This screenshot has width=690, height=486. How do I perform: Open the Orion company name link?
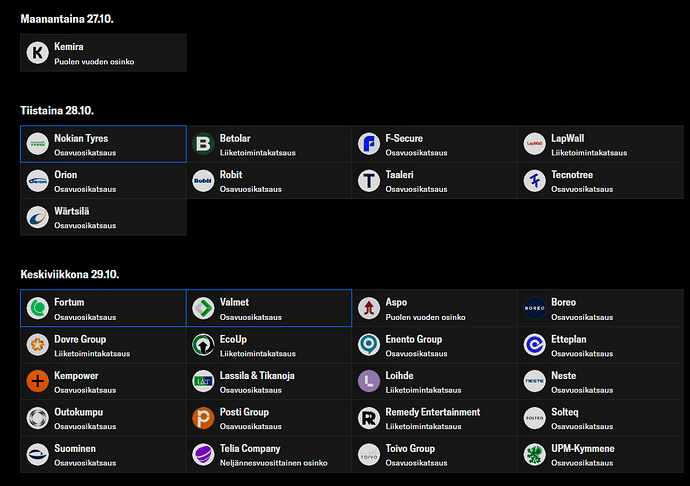point(65,175)
